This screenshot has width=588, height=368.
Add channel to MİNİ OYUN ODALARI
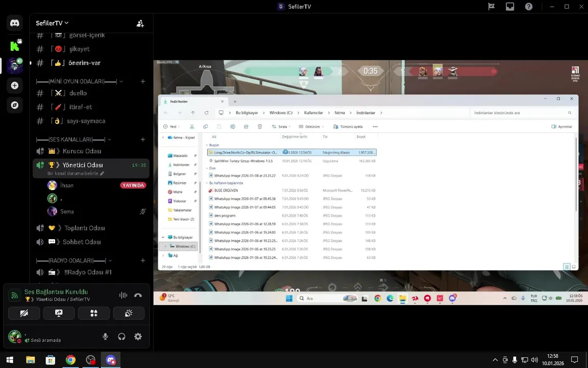click(x=143, y=81)
